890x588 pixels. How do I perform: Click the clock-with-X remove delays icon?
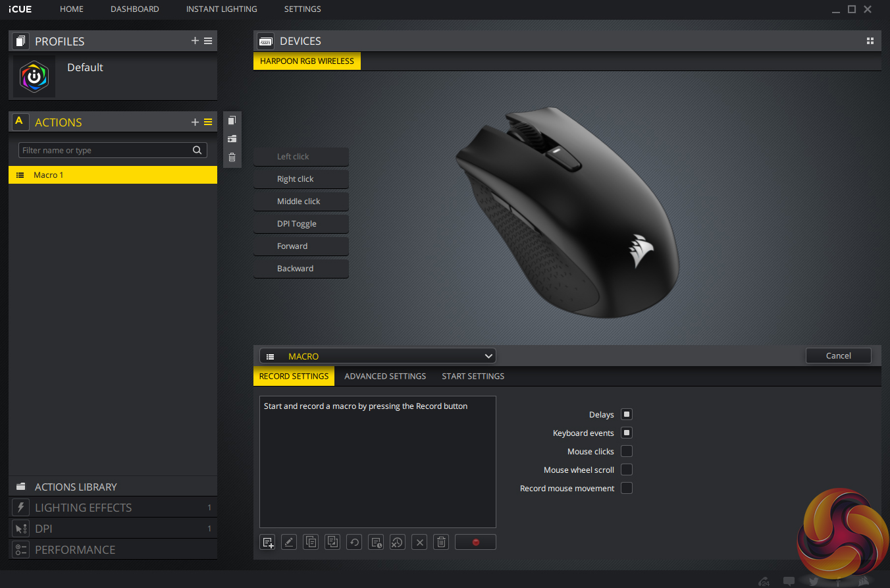[398, 542]
